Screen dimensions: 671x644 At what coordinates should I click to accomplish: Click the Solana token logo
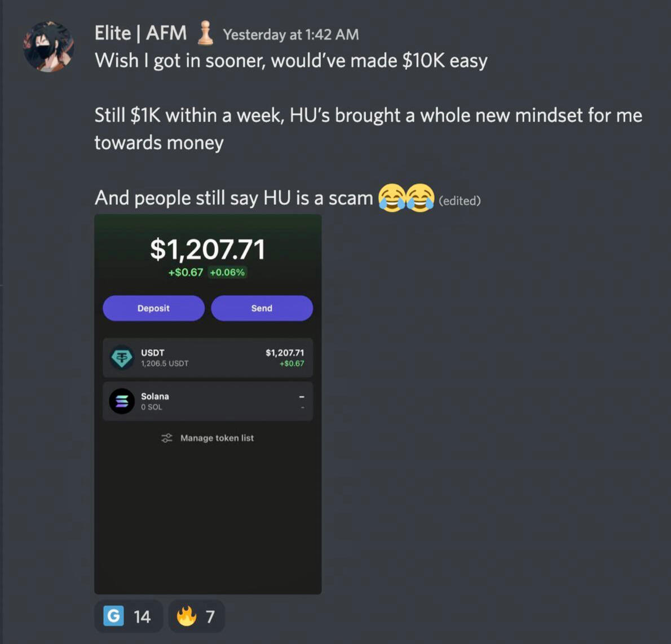(122, 401)
